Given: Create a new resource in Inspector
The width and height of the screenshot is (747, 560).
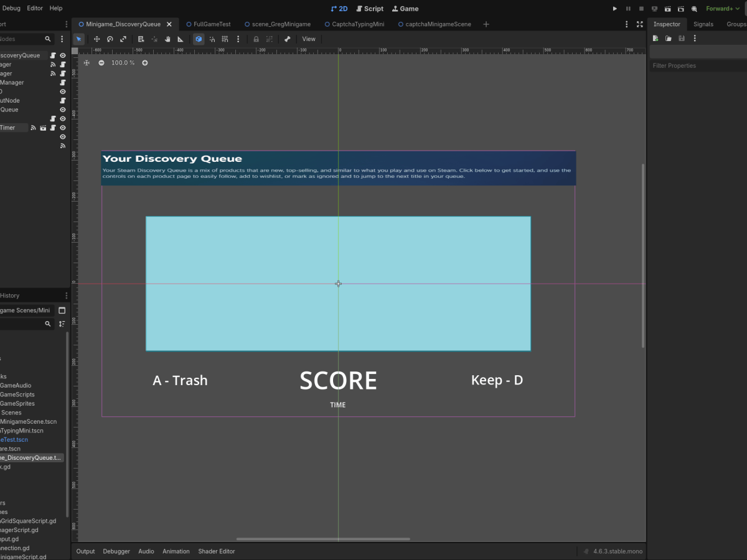Looking at the screenshot, I should 655,39.
